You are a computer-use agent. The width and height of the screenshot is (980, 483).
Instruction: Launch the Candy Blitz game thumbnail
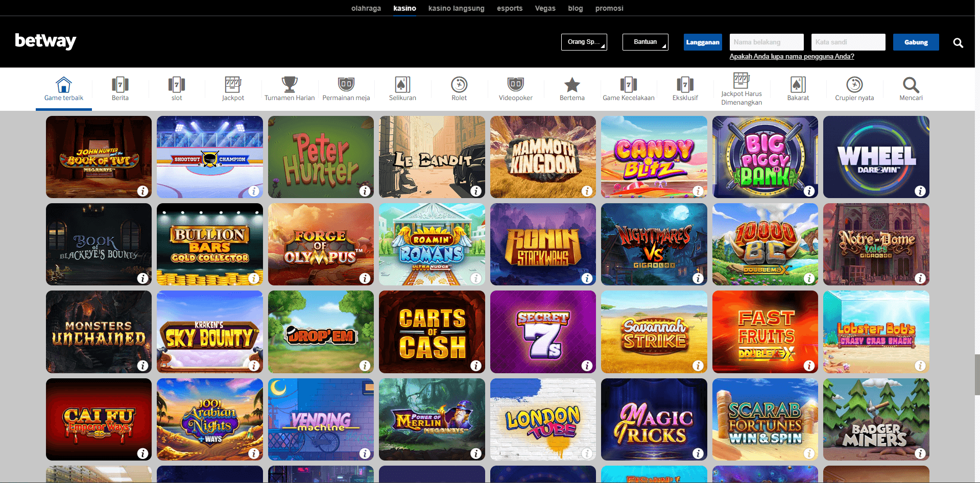tap(654, 157)
